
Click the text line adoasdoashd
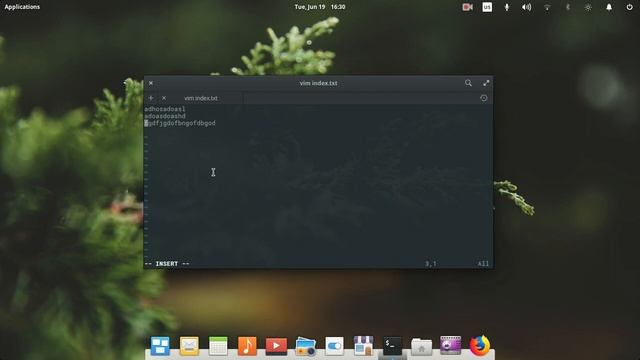(x=165, y=116)
